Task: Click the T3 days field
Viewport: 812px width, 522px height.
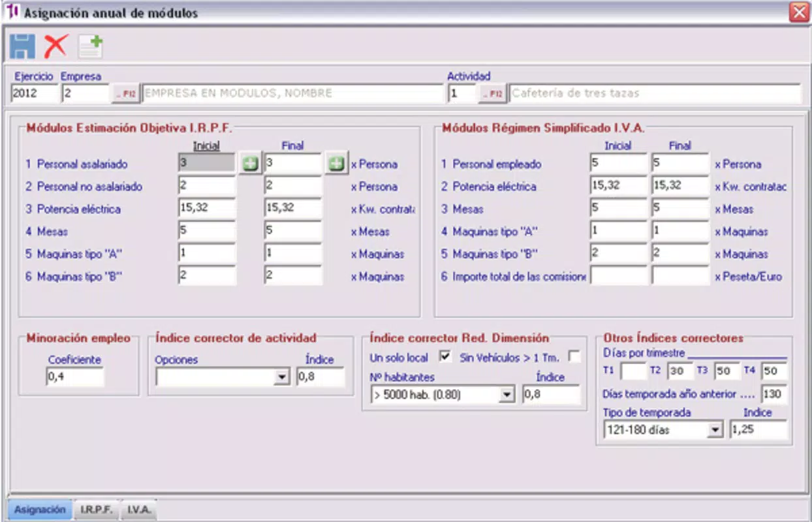Action: pyautogui.click(x=726, y=371)
